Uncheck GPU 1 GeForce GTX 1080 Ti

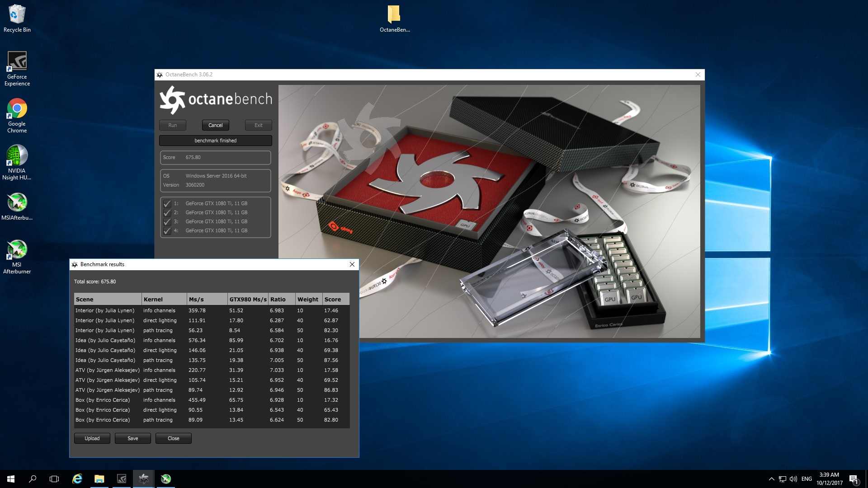(167, 204)
